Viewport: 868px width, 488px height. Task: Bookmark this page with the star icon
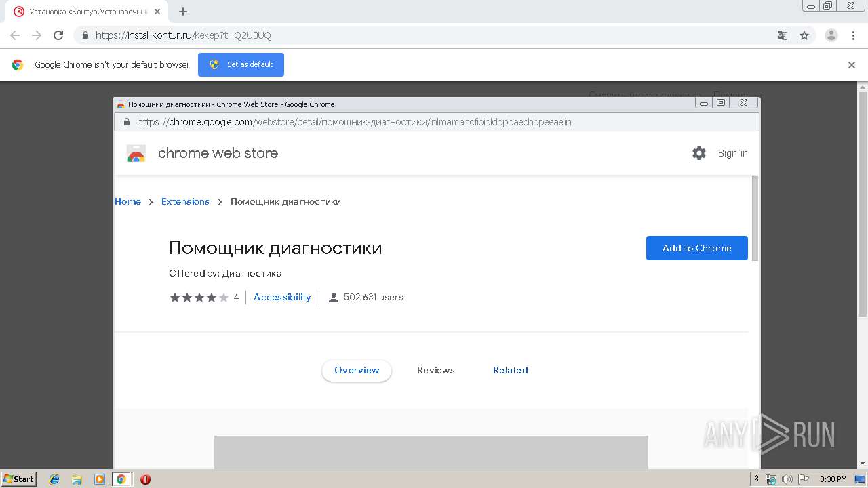pyautogui.click(x=804, y=35)
